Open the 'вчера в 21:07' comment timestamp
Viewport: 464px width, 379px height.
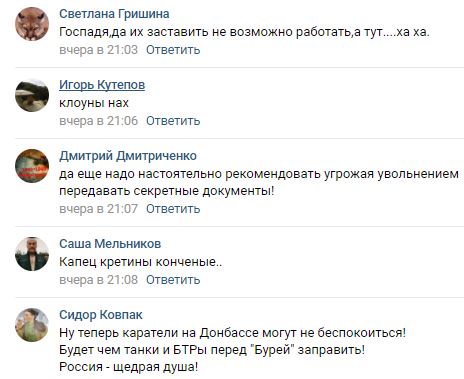98,209
